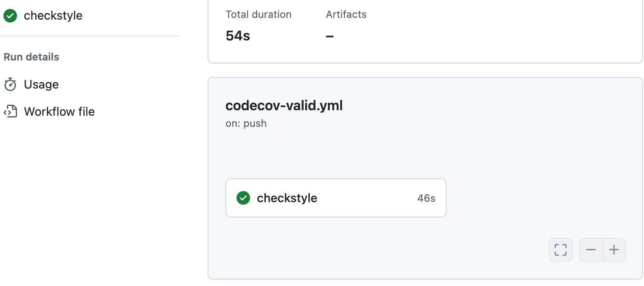
Task: Click the green success icon beside sidebar checkstyle
Action: click(10, 16)
